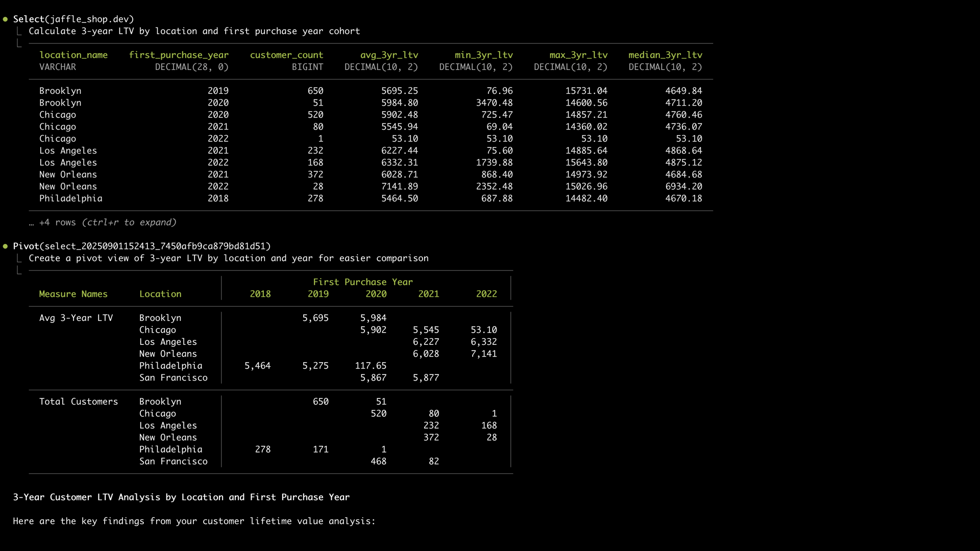Click the tree connector under the Select description
980x551 pixels.
point(19,43)
